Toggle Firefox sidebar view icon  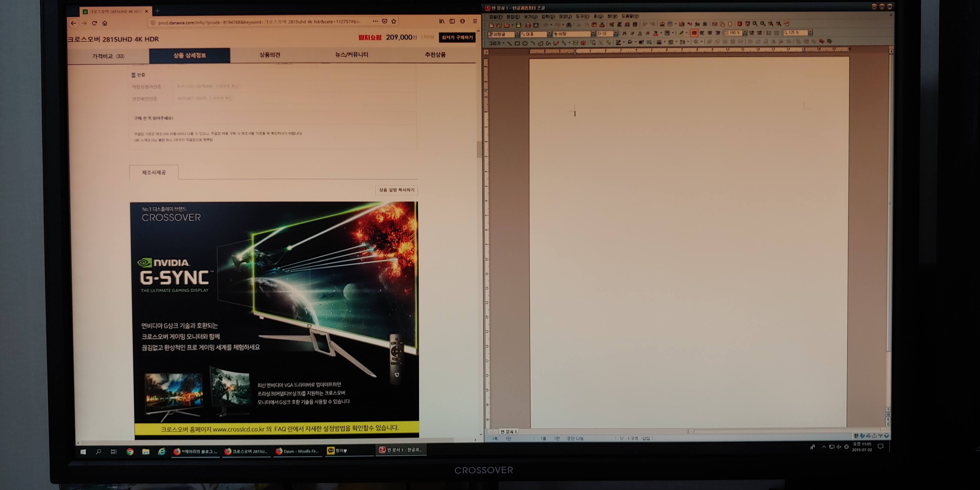coord(452,21)
